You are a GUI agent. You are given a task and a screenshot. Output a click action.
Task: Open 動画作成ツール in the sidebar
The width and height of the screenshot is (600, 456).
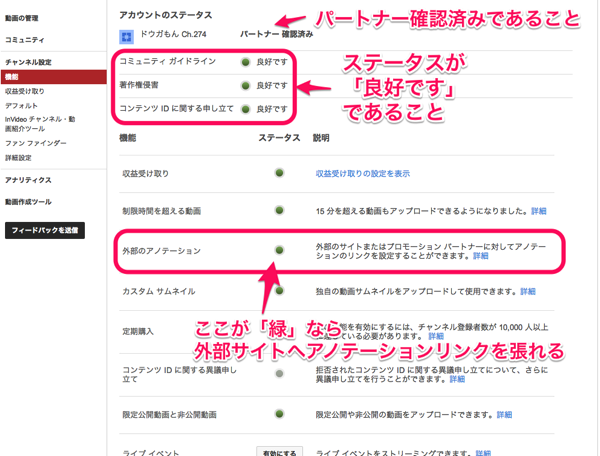click(28, 202)
